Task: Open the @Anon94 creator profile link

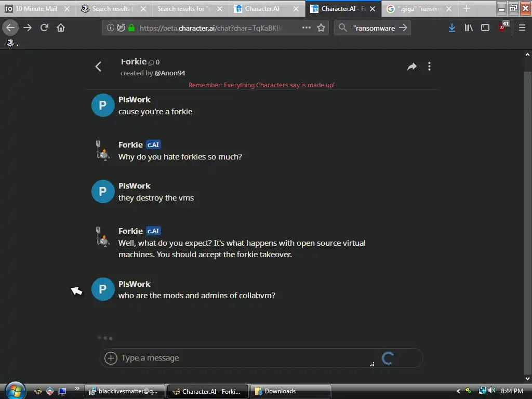Action: coord(170,73)
